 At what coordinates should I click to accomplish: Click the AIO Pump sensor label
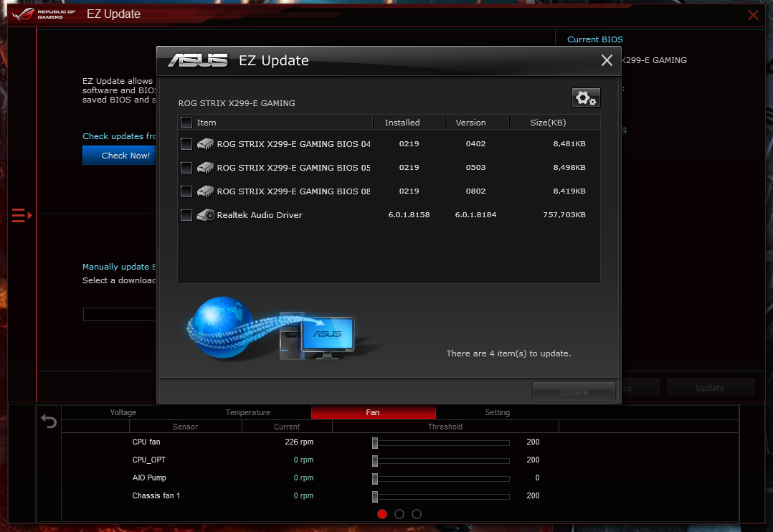pyautogui.click(x=149, y=478)
